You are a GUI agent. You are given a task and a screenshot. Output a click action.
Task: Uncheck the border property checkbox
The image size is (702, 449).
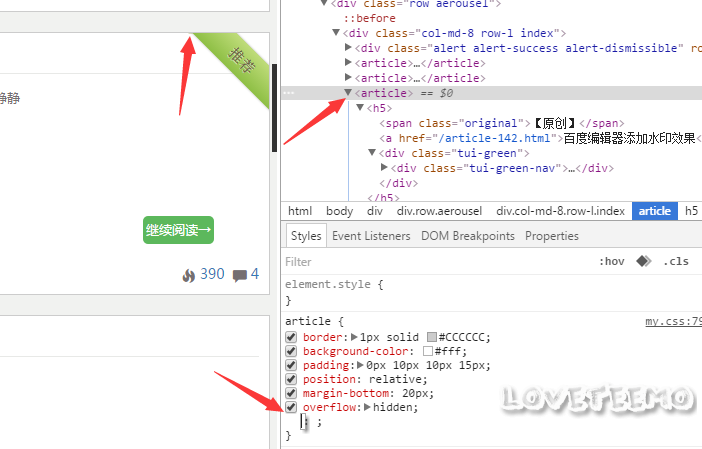tap(292, 337)
